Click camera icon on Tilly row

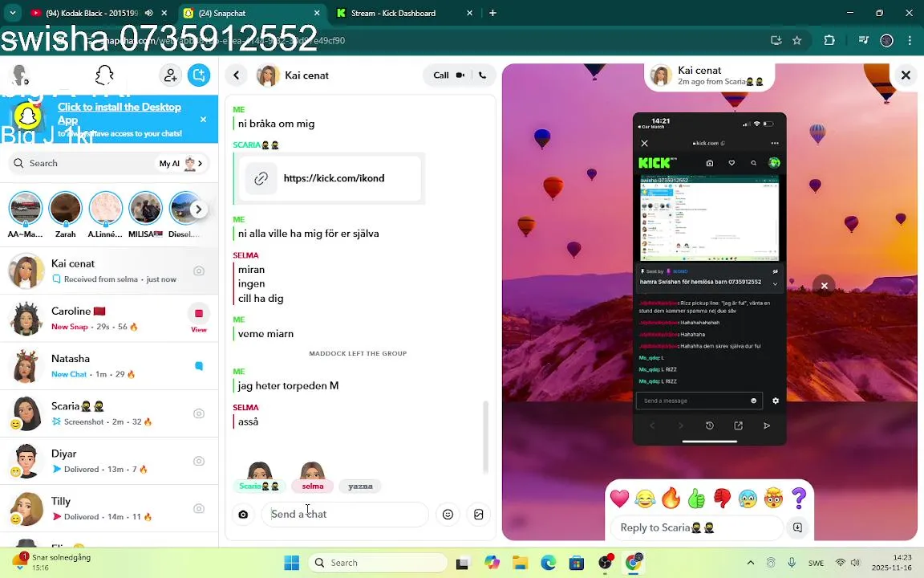point(199,508)
